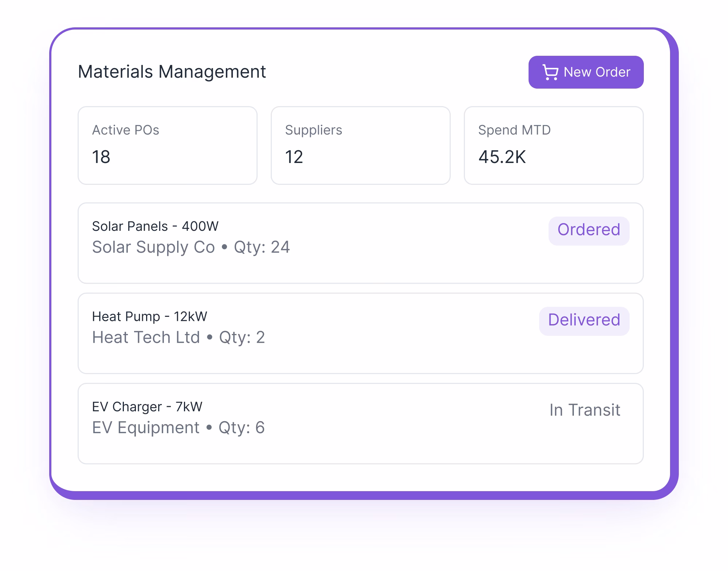Image resolution: width=728 pixels, height=571 pixels.
Task: Click the shopping cart icon in New Order button
Action: [550, 72]
